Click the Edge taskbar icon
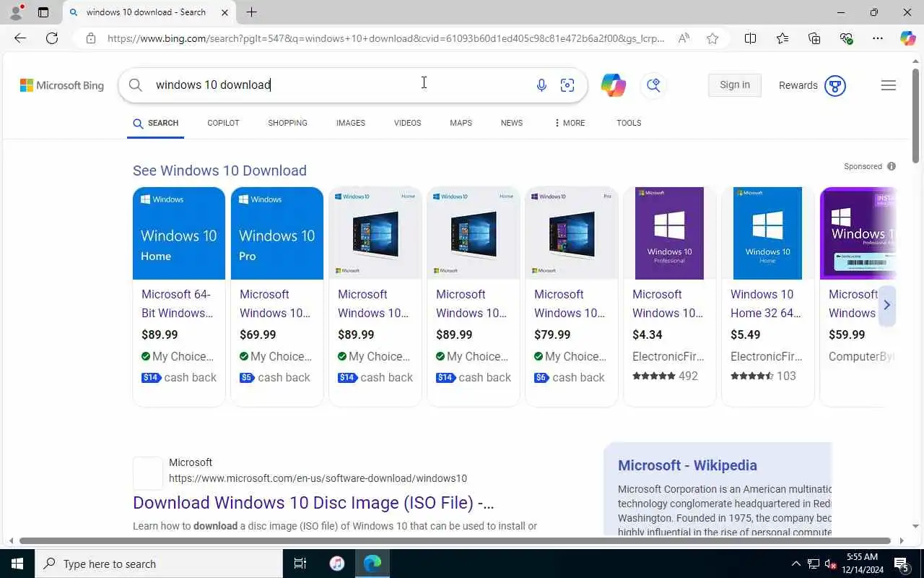Viewport: 924px width, 578px height. pos(372,564)
